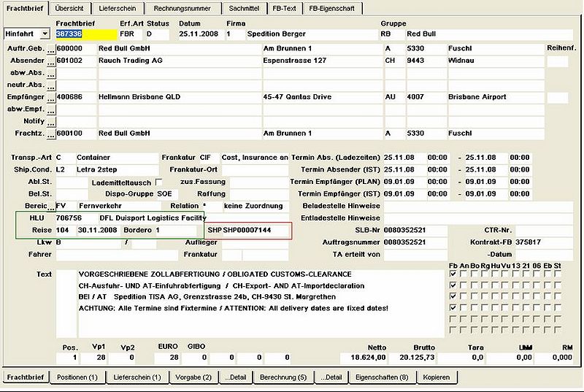The image size is (584, 392).
Task: Expand the Hinfahrt dropdown
Action: coord(45,34)
